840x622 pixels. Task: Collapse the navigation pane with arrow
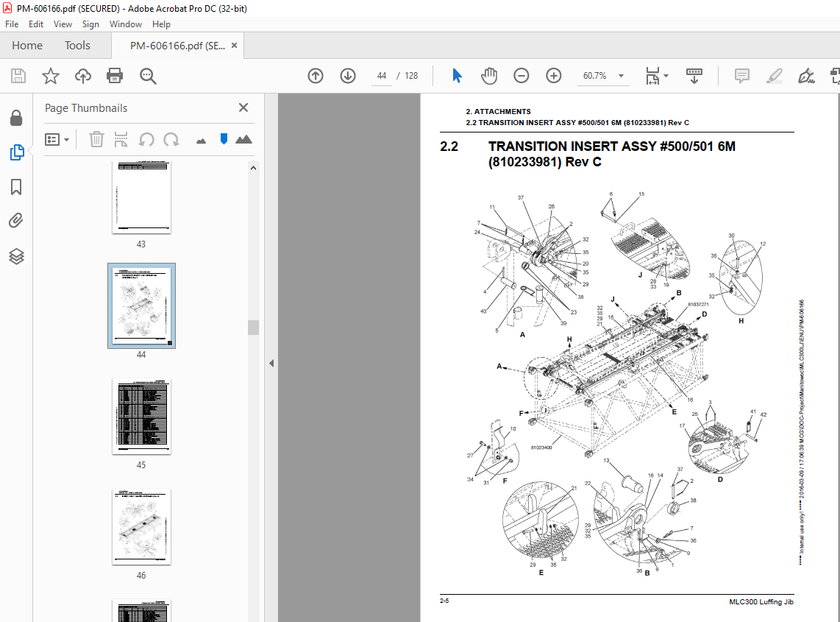(271, 363)
